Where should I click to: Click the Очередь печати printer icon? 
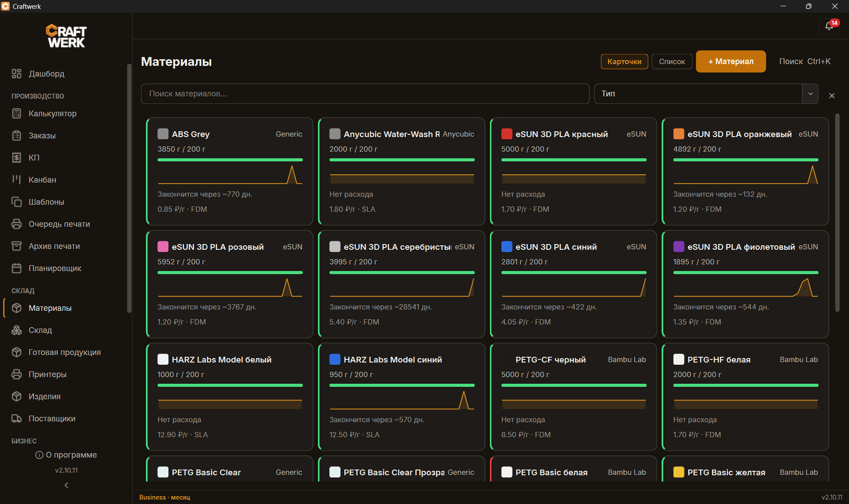(17, 224)
